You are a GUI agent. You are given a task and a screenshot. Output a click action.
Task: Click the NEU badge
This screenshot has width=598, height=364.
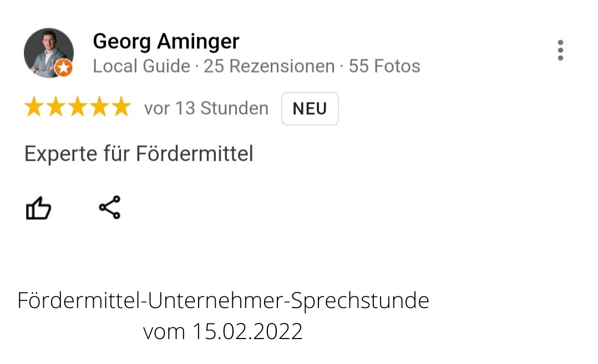point(310,109)
